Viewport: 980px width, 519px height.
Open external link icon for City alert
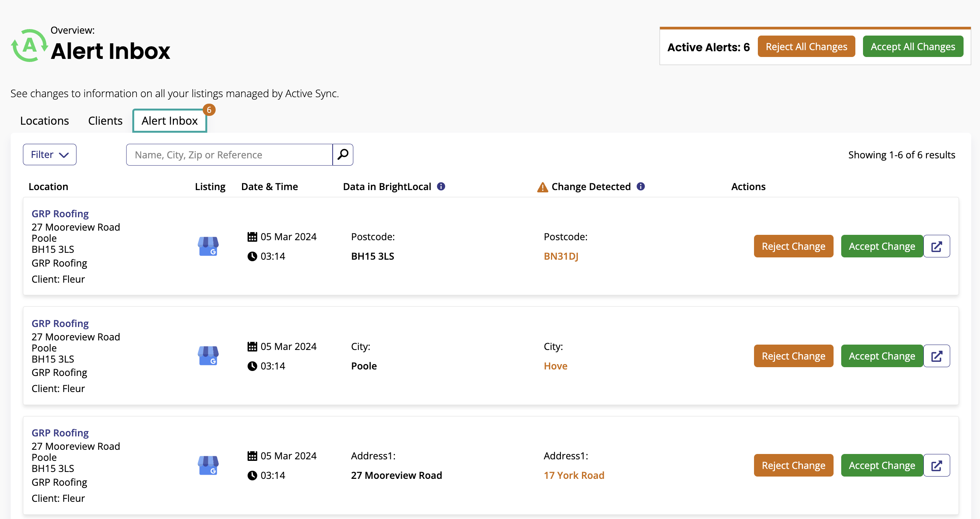click(x=936, y=356)
